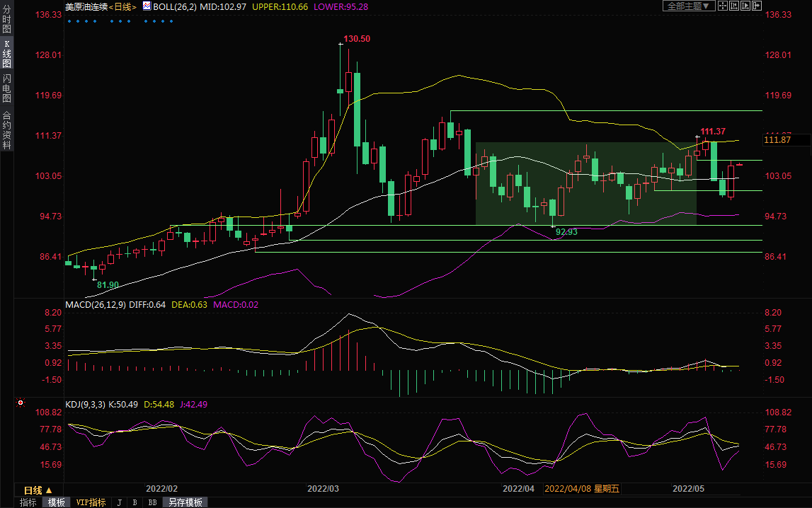This screenshot has width=812, height=508.
Task: Toggle the BB template button
Action: (x=151, y=502)
